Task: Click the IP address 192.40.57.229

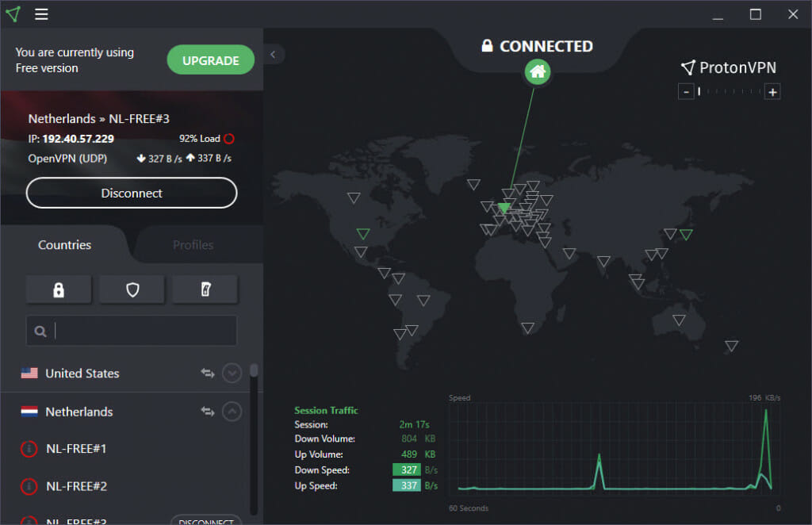Action: click(79, 139)
